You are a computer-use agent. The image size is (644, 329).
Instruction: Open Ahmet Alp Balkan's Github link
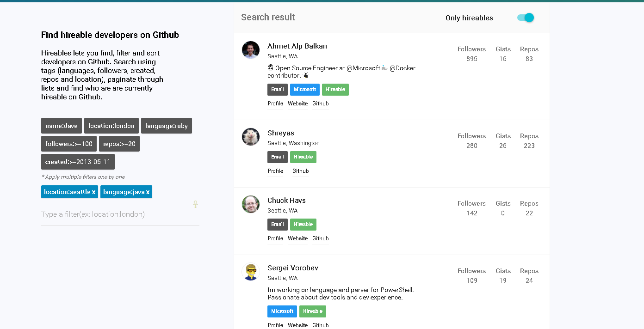[x=320, y=103]
